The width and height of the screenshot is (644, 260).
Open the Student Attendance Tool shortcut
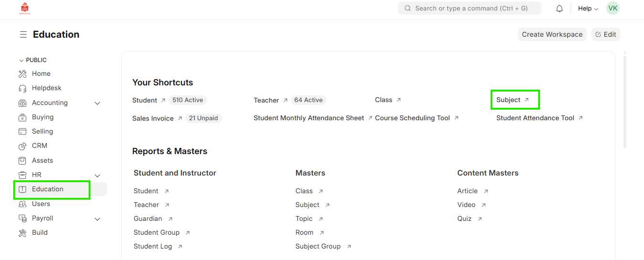pos(535,118)
